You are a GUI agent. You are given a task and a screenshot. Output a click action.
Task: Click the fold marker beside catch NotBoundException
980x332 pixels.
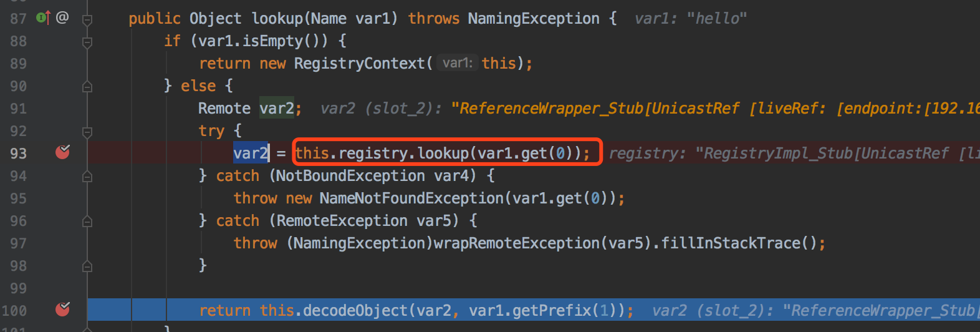pos(87,177)
